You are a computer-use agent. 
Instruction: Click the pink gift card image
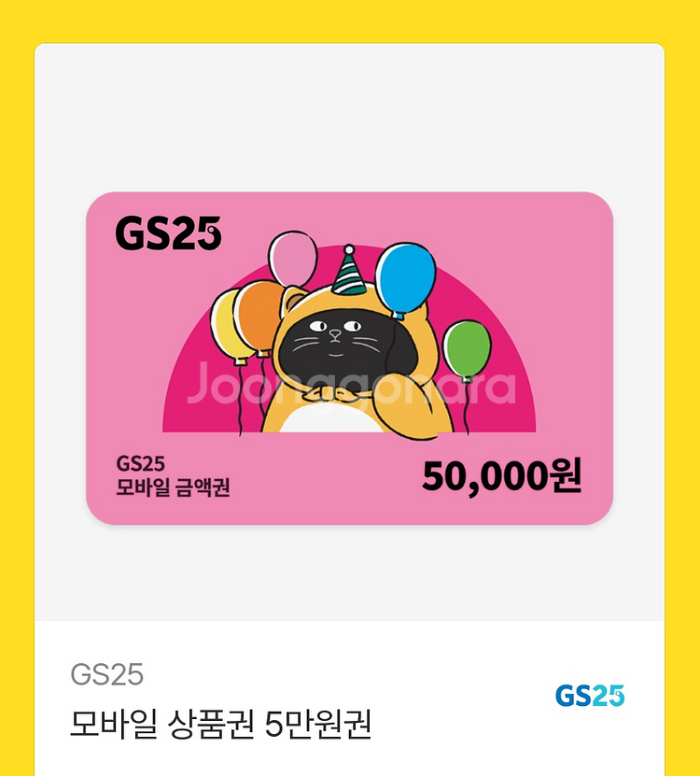click(x=350, y=358)
